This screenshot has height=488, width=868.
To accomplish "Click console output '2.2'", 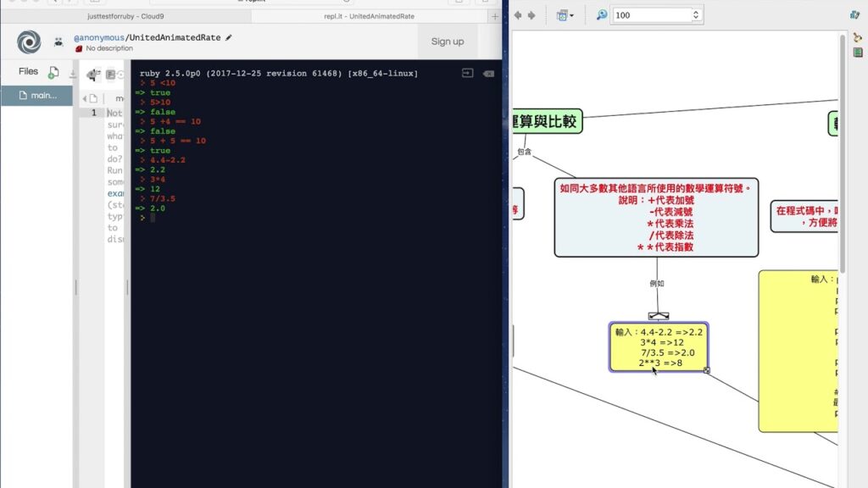I will click(x=158, y=169).
